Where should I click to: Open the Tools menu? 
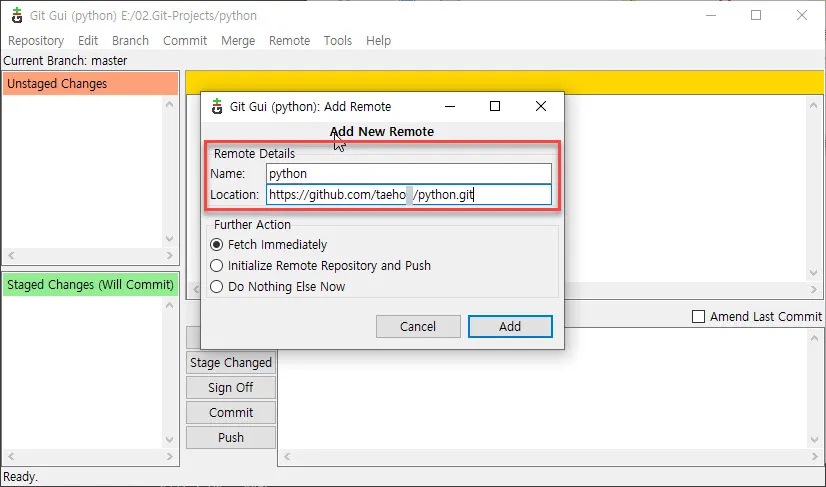point(338,41)
